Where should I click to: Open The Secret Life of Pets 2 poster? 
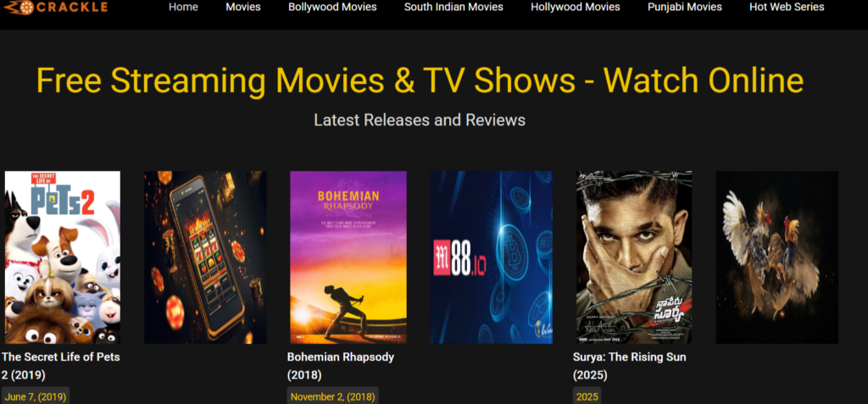point(63,257)
